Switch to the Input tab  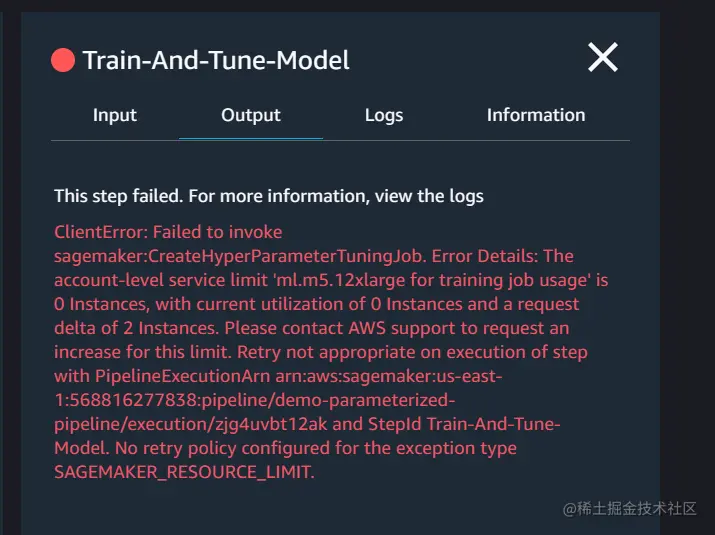[115, 115]
